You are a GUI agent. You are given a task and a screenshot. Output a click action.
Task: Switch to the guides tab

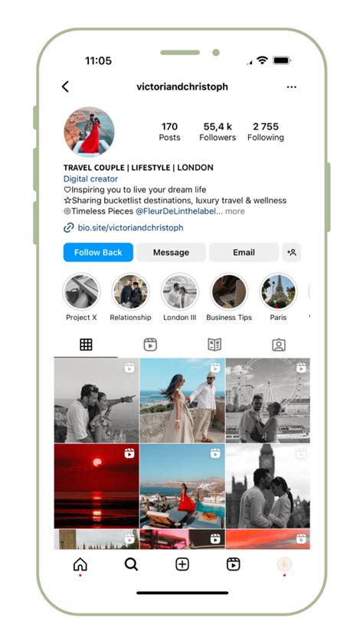pyautogui.click(x=214, y=345)
